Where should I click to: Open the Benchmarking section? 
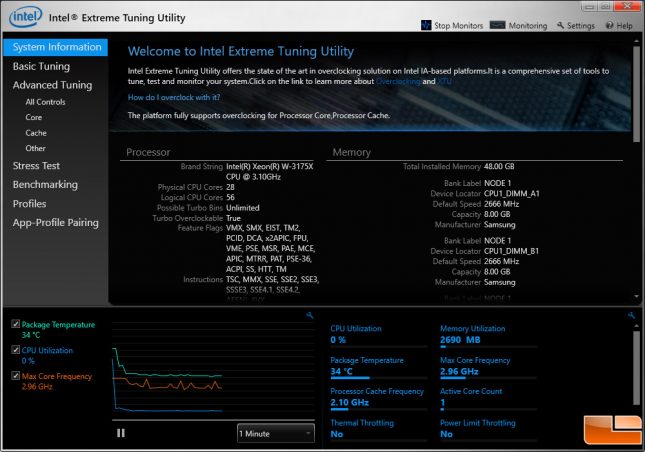tap(45, 185)
